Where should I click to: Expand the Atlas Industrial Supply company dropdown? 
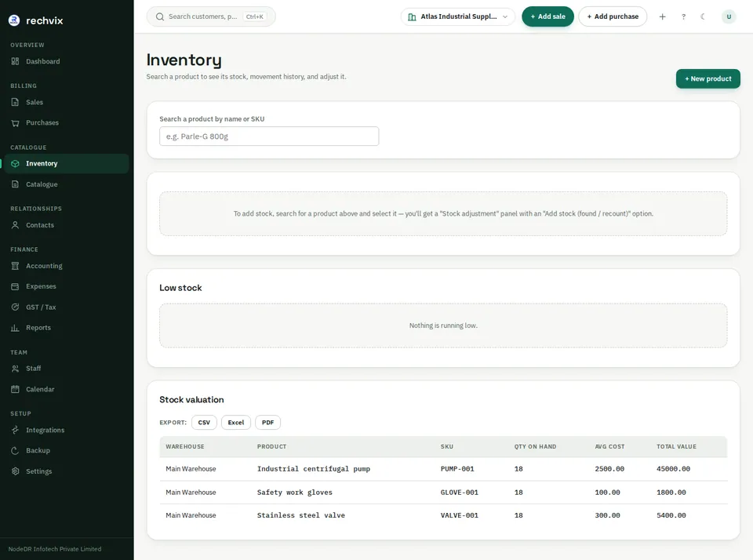click(457, 16)
